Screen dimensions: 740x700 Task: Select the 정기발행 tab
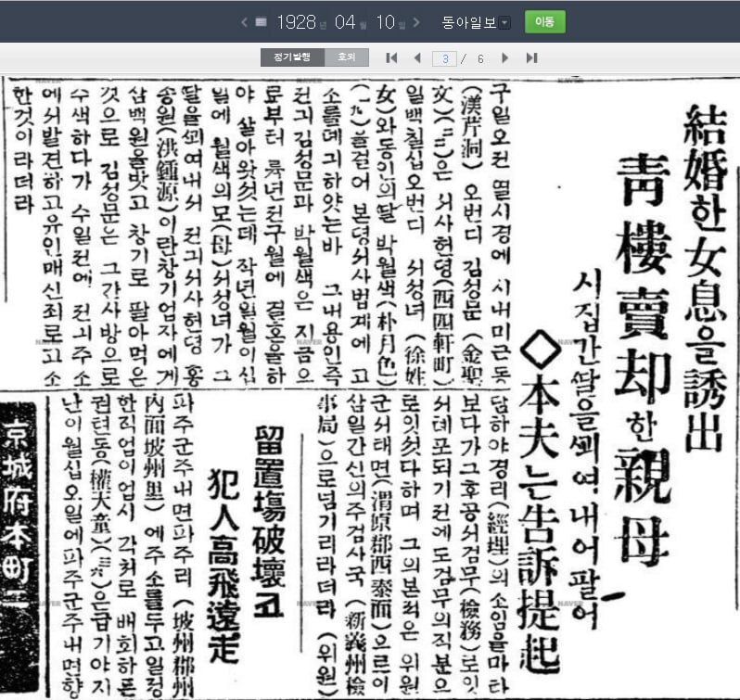[x=292, y=57]
